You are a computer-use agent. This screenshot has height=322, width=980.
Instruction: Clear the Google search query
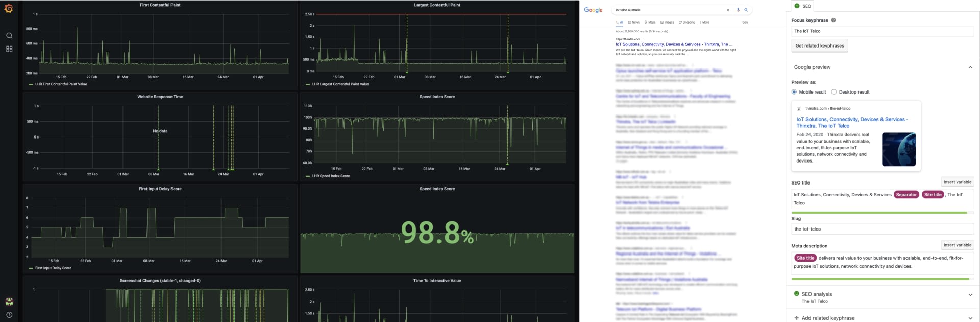coord(728,10)
